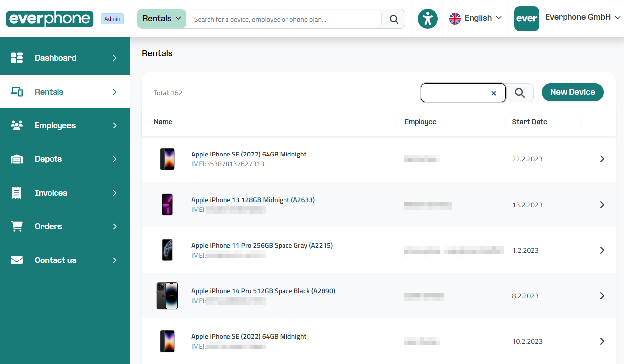Click the Orders shopping cart icon

pyautogui.click(x=17, y=226)
